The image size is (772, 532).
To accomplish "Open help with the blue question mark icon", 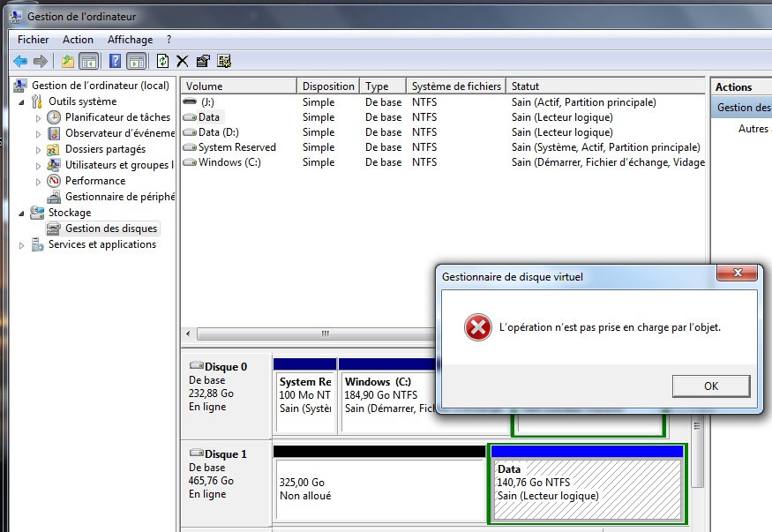I will tap(115, 61).
